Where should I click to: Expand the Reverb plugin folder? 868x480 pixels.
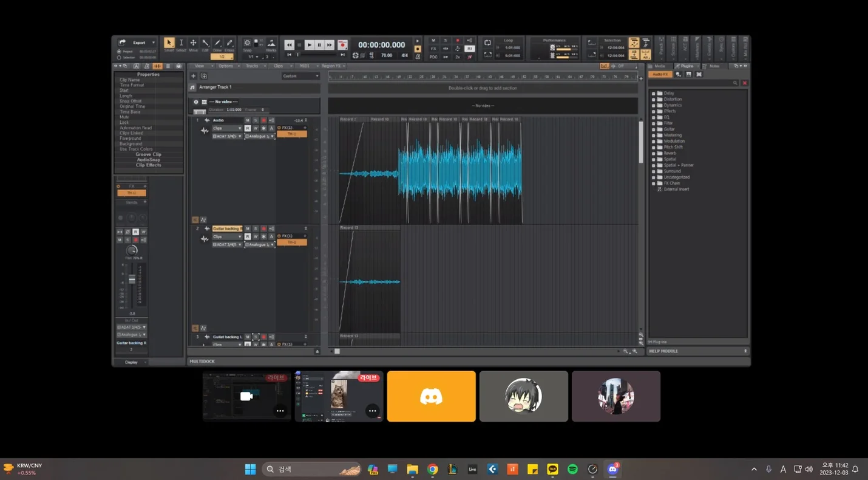[x=653, y=153]
